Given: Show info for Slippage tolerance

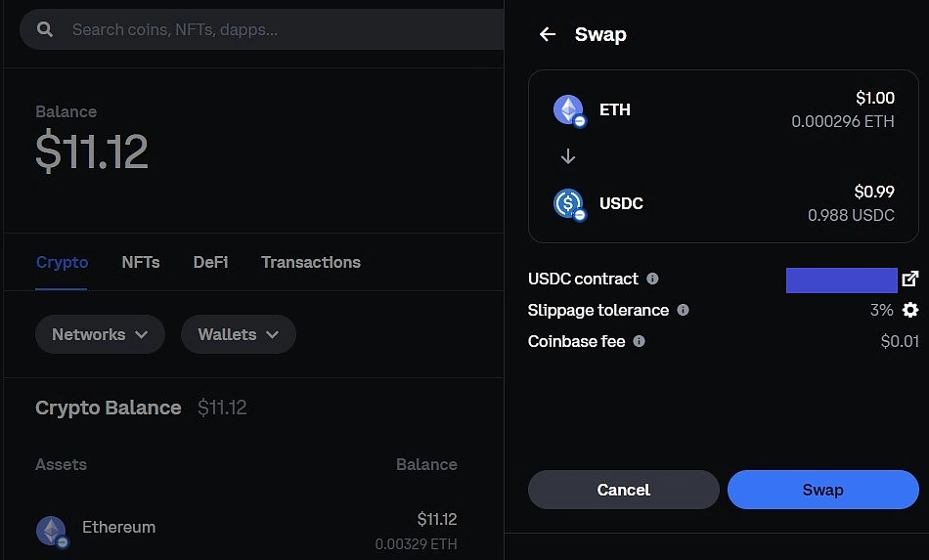Looking at the screenshot, I should (683, 310).
